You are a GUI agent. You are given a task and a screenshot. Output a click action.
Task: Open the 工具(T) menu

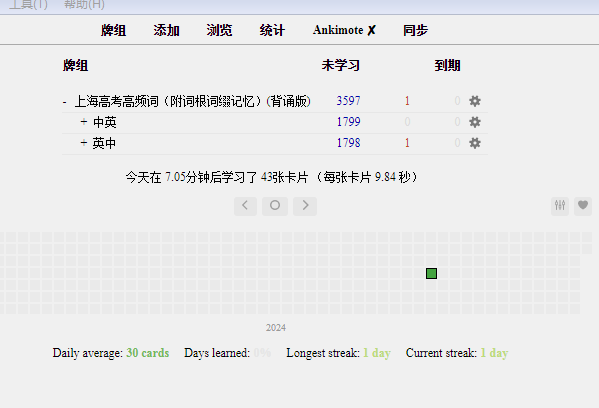tap(28, 5)
